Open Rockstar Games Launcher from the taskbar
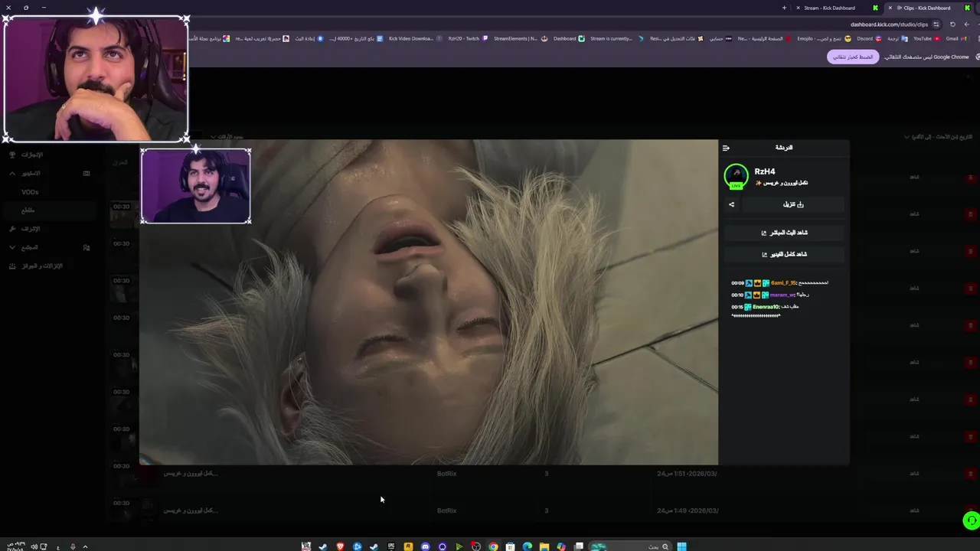This screenshot has width=980, height=551. pyautogui.click(x=408, y=546)
